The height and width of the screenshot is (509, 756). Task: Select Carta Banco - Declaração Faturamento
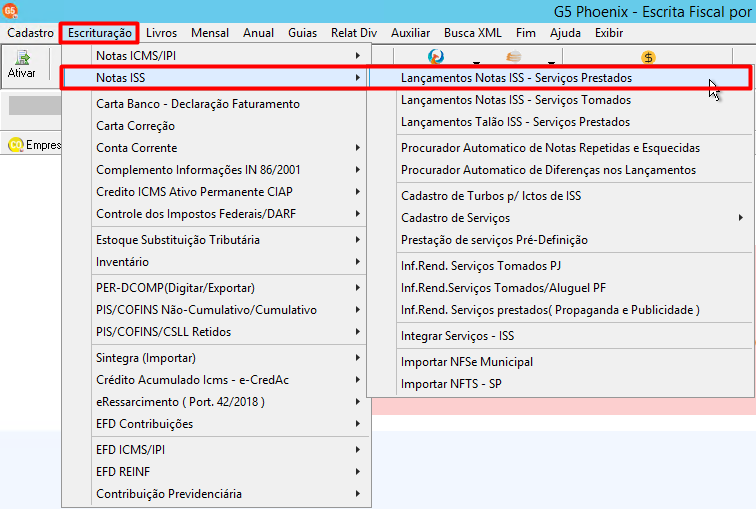[215, 104]
